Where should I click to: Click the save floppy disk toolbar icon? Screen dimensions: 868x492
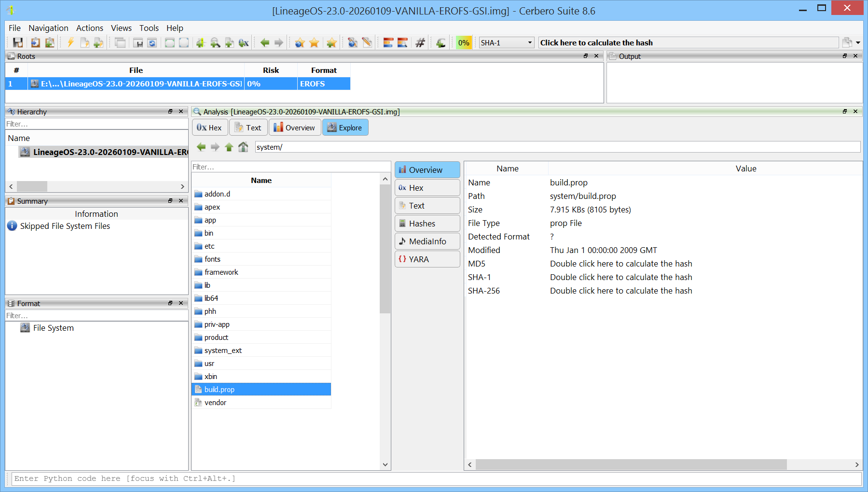(18, 43)
